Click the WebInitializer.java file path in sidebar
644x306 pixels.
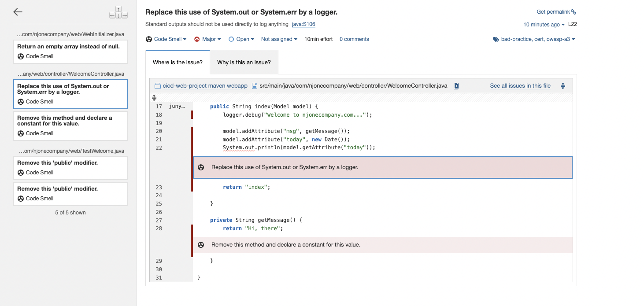click(70, 34)
